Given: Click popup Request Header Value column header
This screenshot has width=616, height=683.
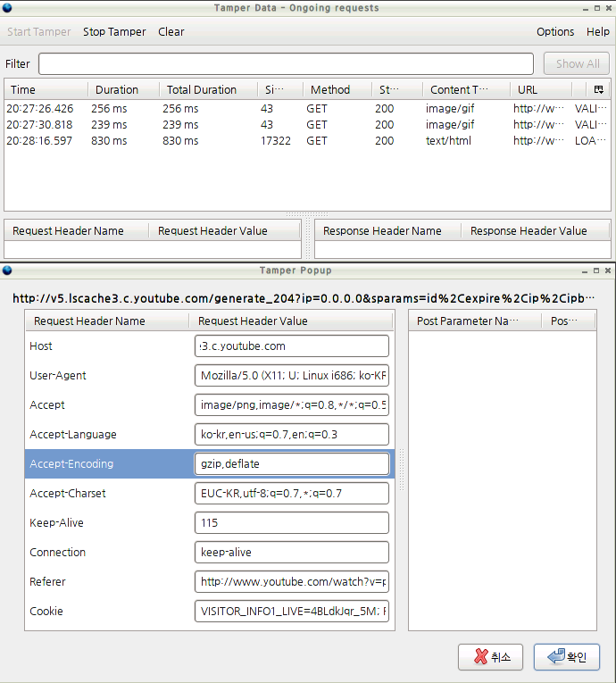Looking at the screenshot, I should pyautogui.click(x=291, y=321).
